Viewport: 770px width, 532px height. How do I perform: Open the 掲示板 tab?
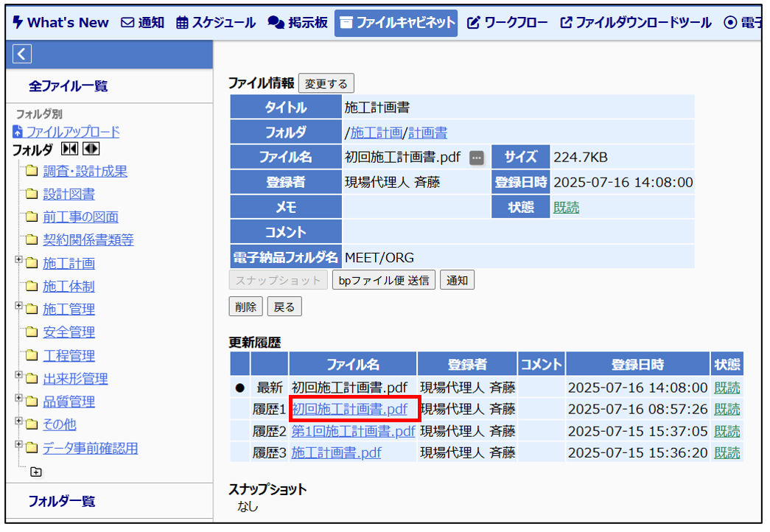298,23
